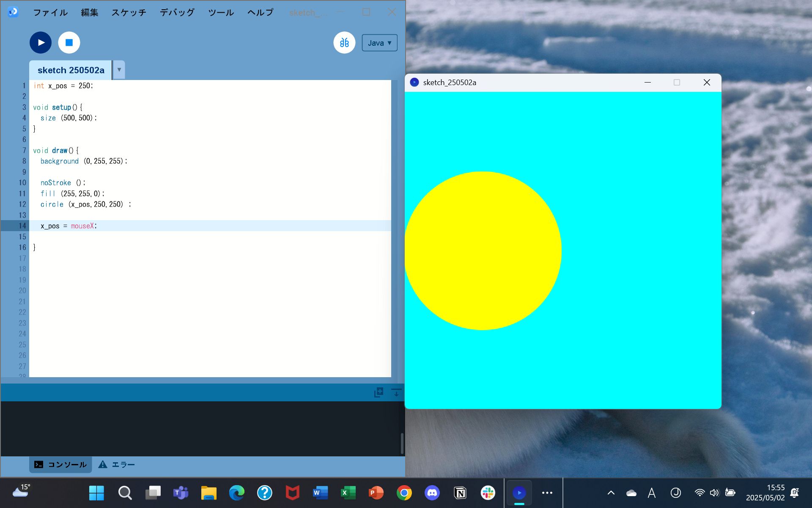812x508 pixels.
Task: Open File Explorer from the taskbar
Action: point(208,493)
